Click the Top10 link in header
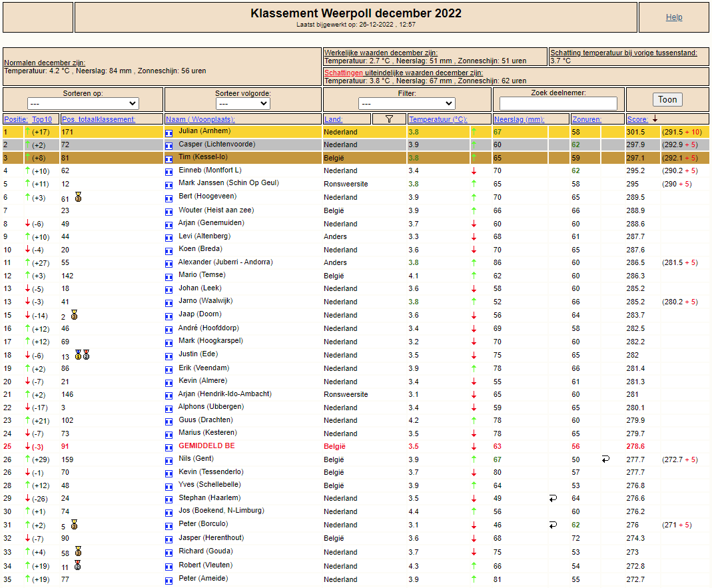712x588 pixels. point(42,119)
